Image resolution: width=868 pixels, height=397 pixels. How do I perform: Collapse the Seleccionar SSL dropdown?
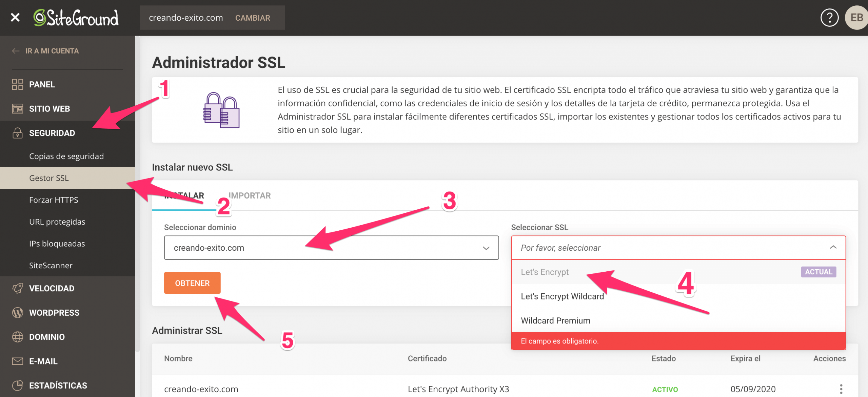(678, 248)
